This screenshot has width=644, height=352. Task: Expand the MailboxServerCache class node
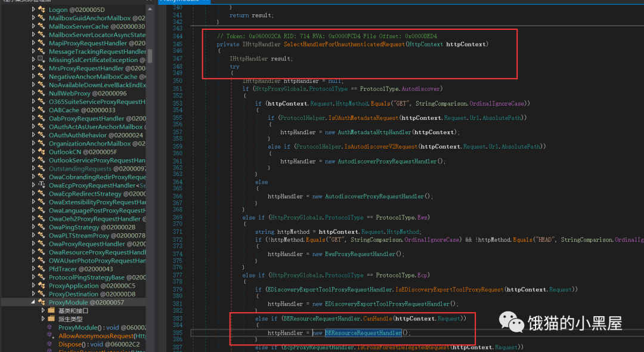pos(33,27)
